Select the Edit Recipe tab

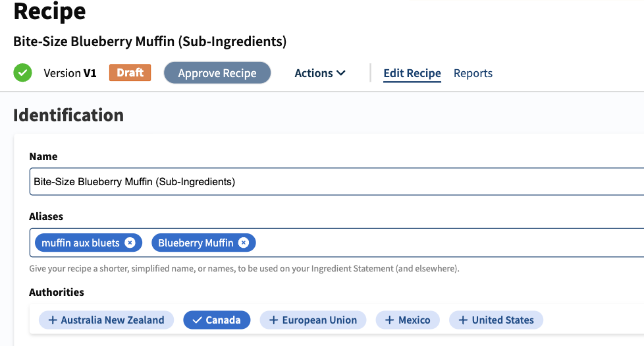pos(412,73)
